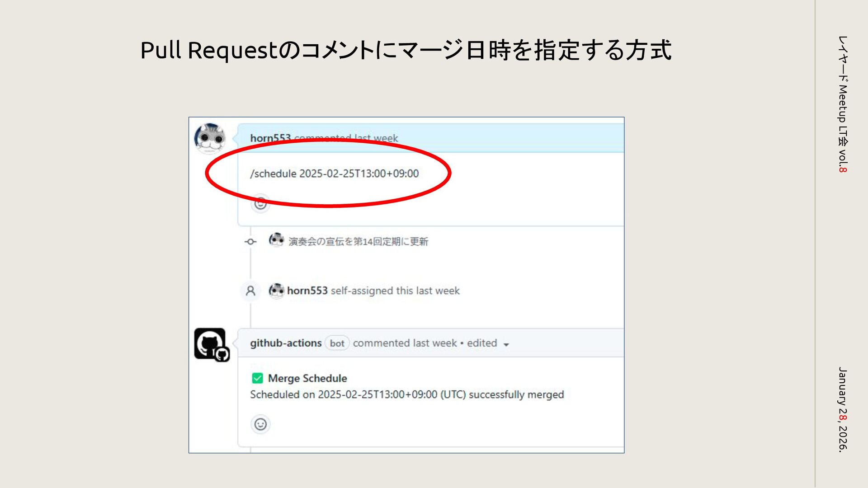Click the 'commented last week' timestamp of bot
868x488 pixels.
pyautogui.click(x=405, y=343)
